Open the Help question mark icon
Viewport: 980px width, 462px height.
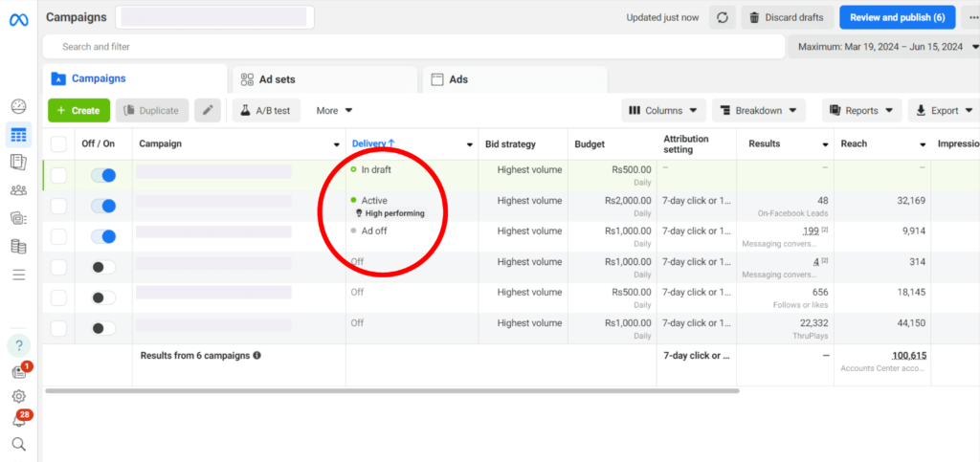pos(18,345)
